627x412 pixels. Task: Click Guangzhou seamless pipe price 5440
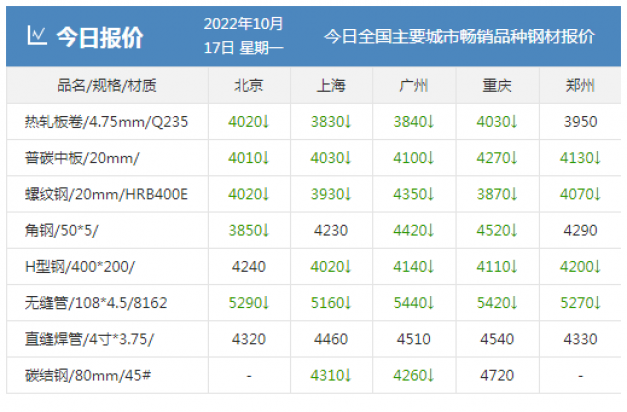tap(413, 302)
